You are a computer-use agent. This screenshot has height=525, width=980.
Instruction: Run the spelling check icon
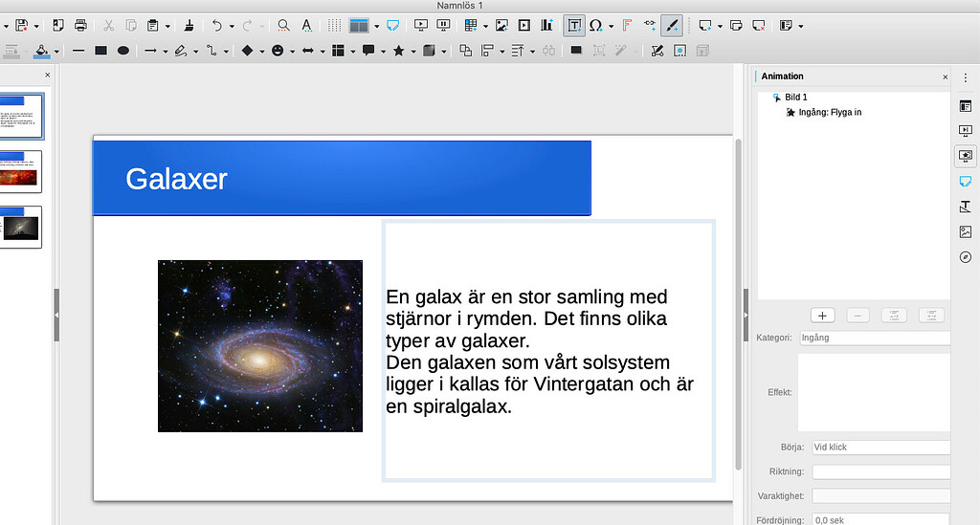click(x=306, y=26)
